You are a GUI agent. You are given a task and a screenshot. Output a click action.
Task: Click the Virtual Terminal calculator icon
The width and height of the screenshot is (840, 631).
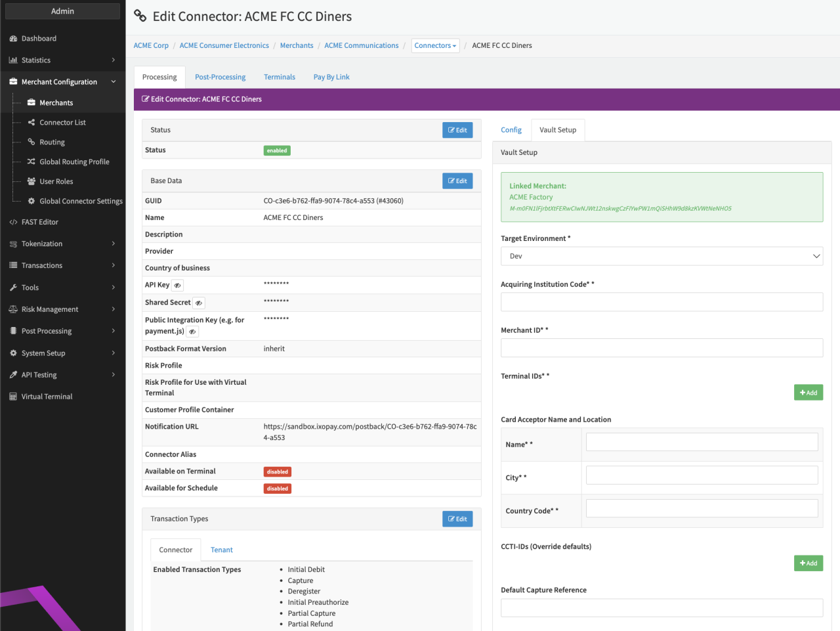13,397
